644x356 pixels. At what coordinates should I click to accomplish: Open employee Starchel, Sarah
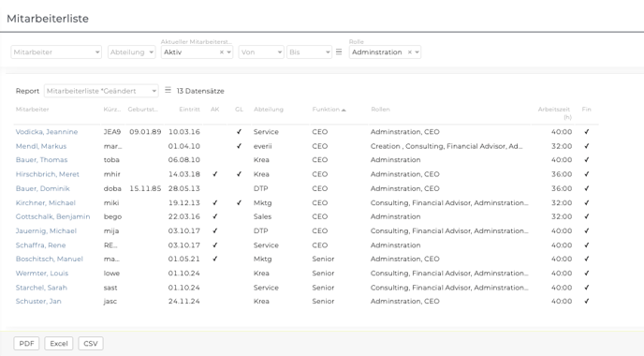pos(41,288)
